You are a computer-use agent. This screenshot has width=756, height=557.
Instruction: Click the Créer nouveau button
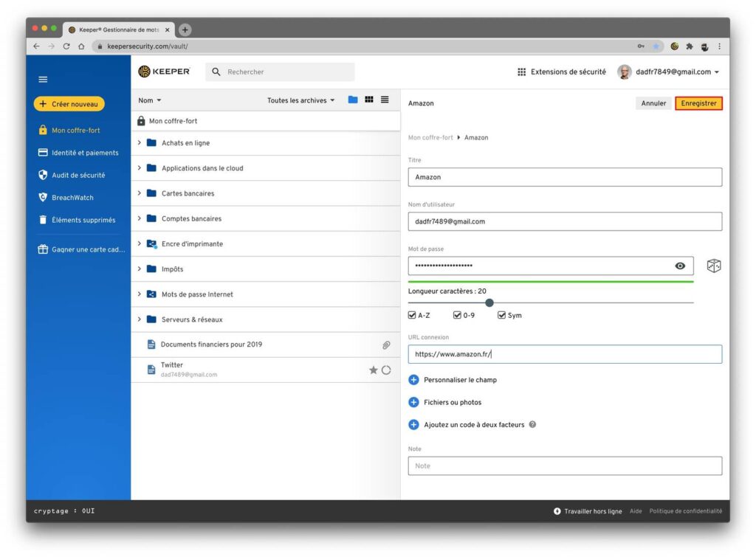[69, 104]
